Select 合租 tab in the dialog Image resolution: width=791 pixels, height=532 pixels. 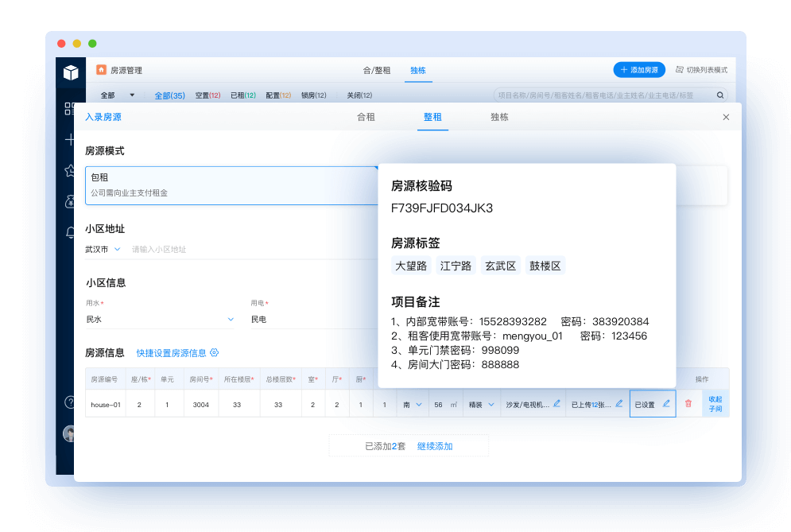point(366,117)
